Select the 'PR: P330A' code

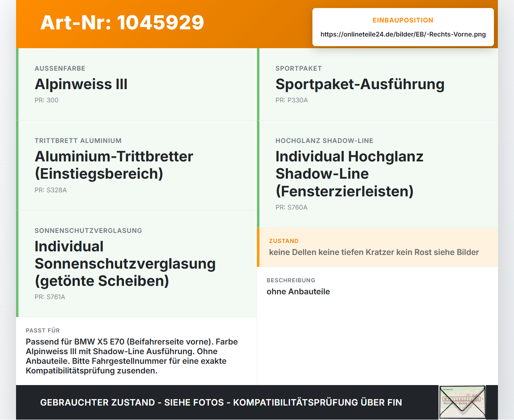(292, 100)
